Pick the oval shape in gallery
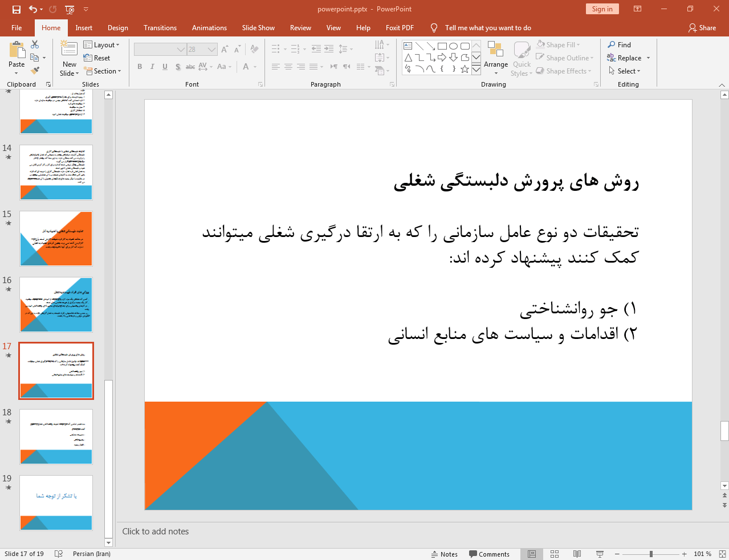The height and width of the screenshot is (560, 729). tap(454, 46)
